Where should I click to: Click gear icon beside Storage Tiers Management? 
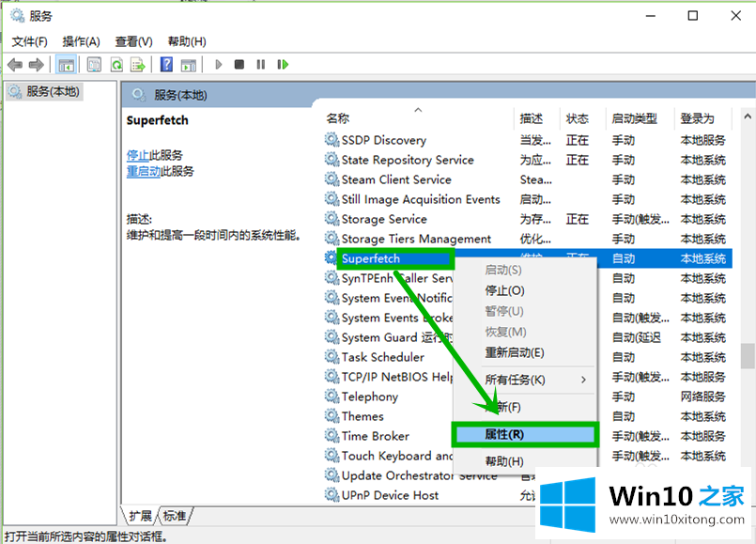click(x=332, y=239)
